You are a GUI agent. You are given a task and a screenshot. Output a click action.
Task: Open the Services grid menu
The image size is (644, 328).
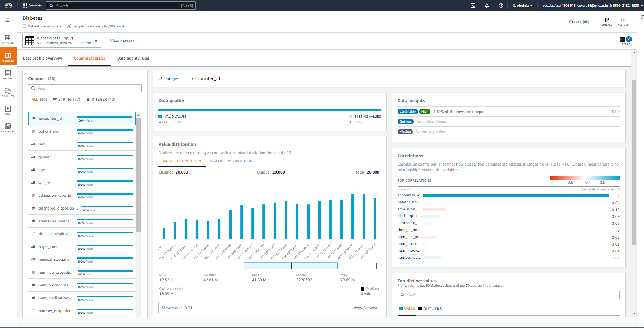pos(32,5)
